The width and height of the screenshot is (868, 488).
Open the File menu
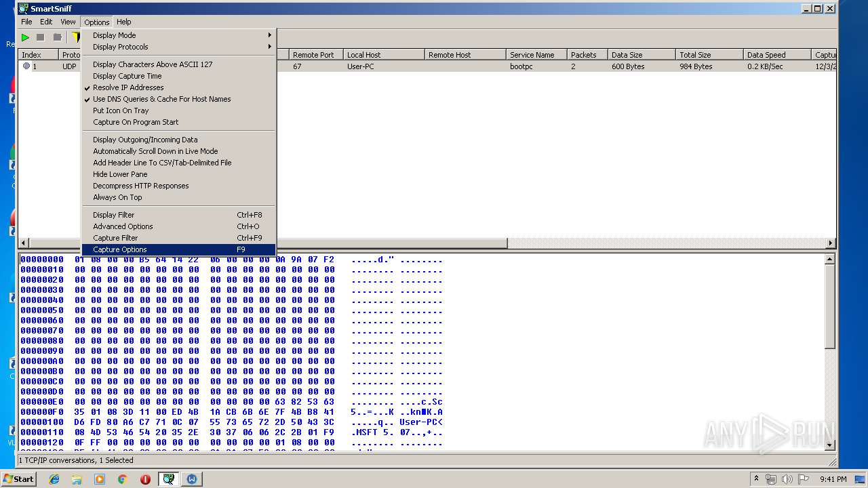26,22
